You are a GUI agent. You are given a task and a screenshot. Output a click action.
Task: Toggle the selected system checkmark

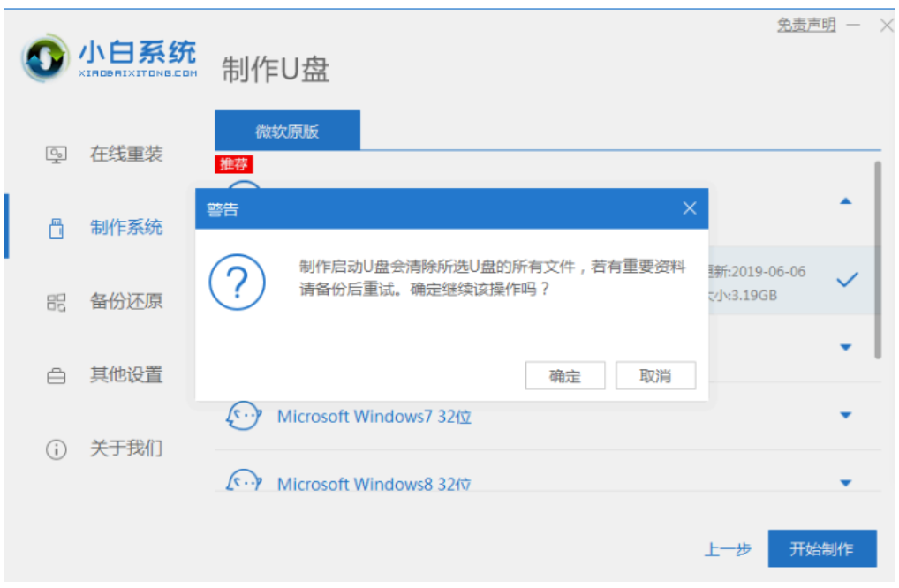[x=847, y=280]
